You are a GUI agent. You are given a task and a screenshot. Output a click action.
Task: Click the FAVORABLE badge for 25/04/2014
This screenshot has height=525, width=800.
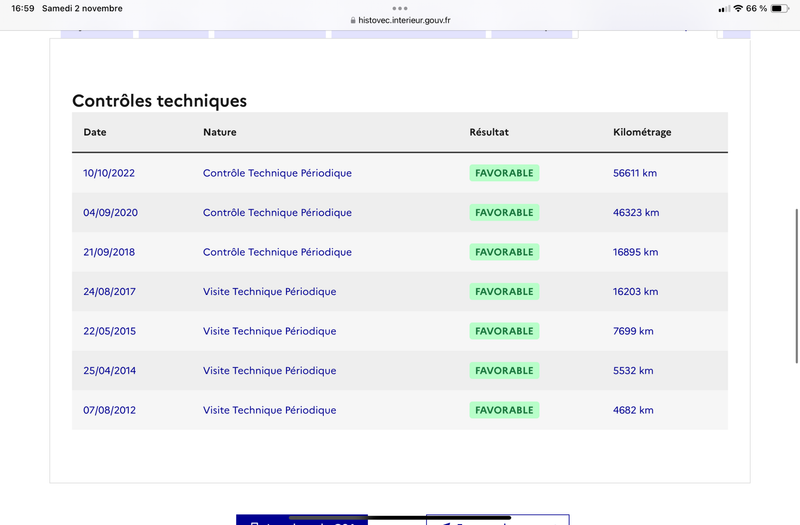click(x=504, y=371)
